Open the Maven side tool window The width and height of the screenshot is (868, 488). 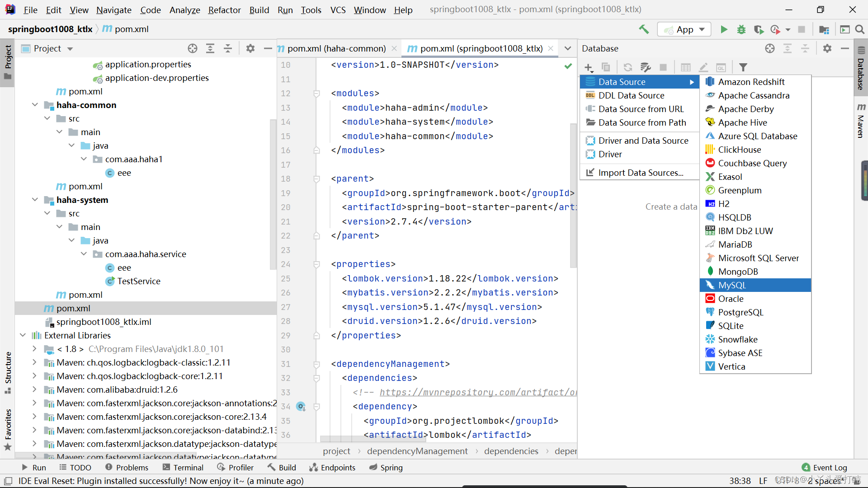click(861, 121)
